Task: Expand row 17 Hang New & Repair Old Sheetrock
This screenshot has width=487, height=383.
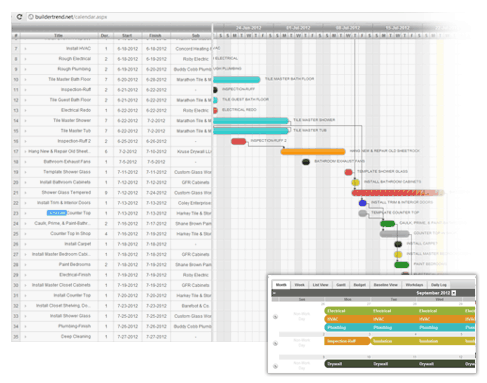Action: [25, 151]
